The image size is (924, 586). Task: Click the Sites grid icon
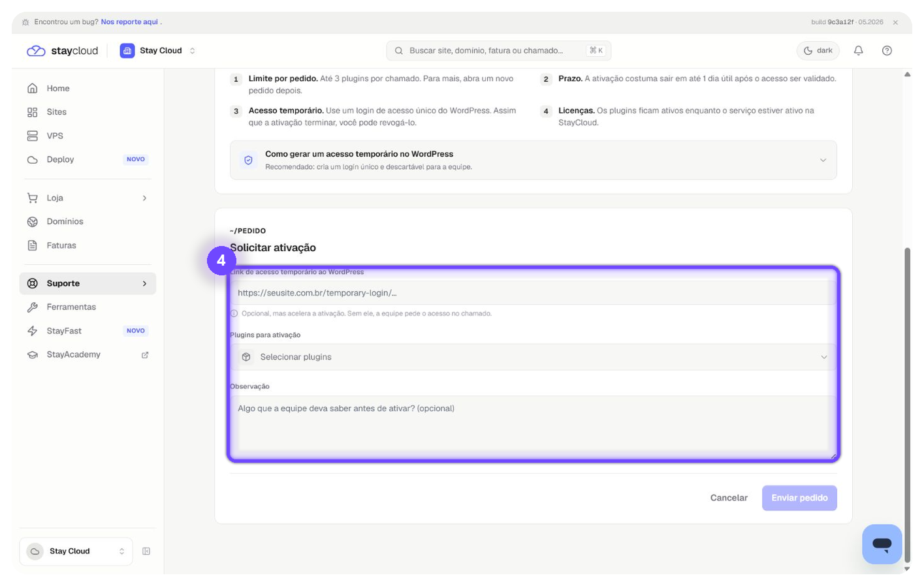tap(33, 112)
